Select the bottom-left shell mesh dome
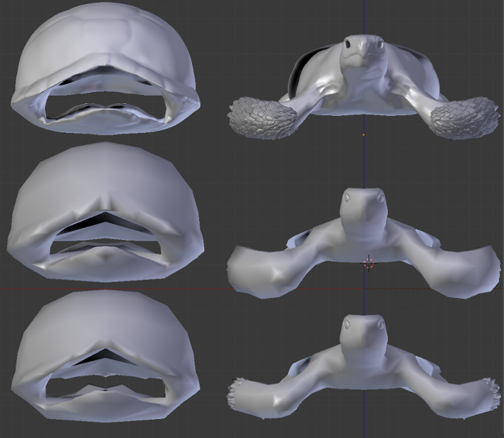 pos(104,327)
